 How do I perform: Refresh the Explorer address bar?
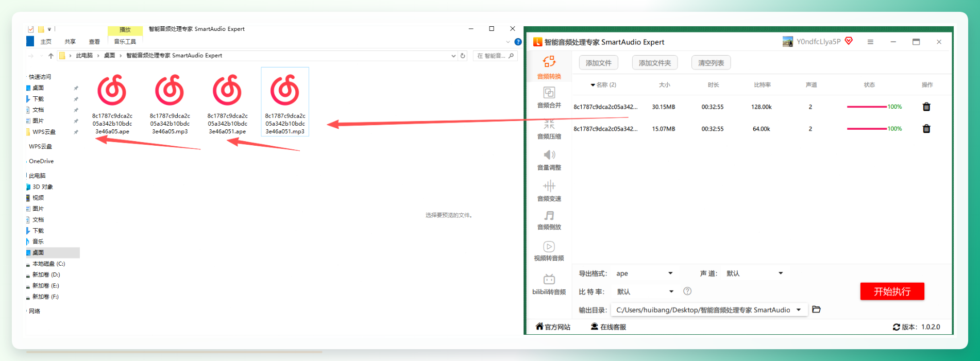463,56
